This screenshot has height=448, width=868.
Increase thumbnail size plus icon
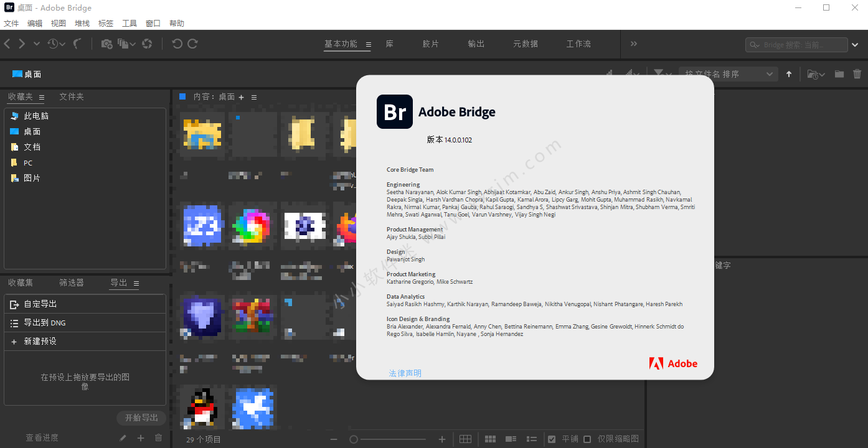coord(442,439)
